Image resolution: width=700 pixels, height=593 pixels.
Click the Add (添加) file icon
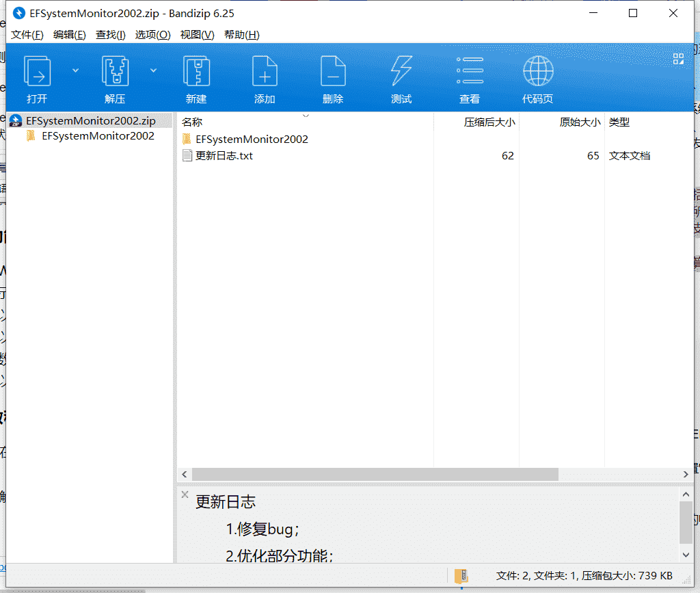[265, 71]
